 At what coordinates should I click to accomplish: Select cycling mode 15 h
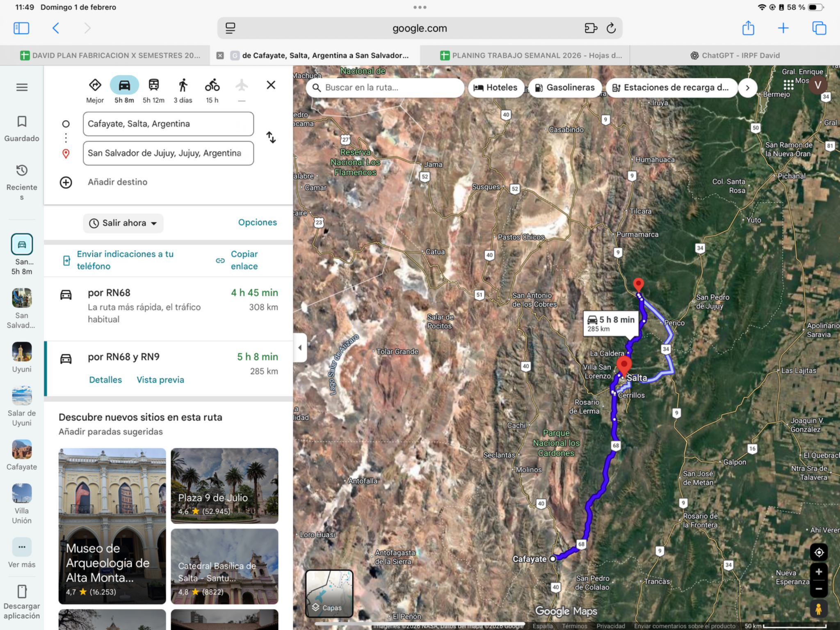coord(212,91)
